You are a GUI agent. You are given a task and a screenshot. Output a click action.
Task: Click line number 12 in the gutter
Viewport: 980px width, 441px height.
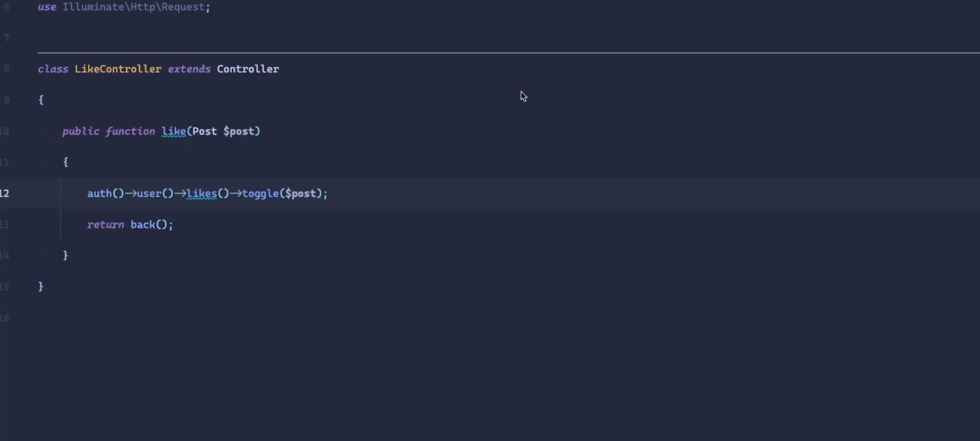(4, 193)
